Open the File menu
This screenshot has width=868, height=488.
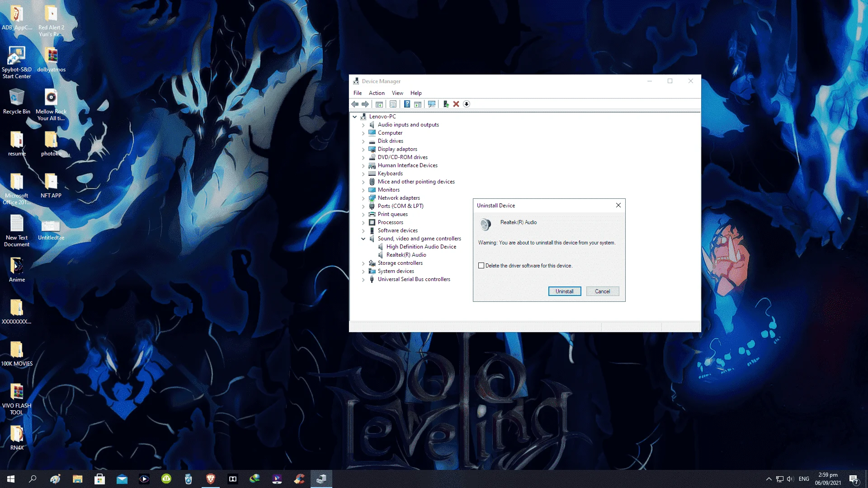click(358, 93)
